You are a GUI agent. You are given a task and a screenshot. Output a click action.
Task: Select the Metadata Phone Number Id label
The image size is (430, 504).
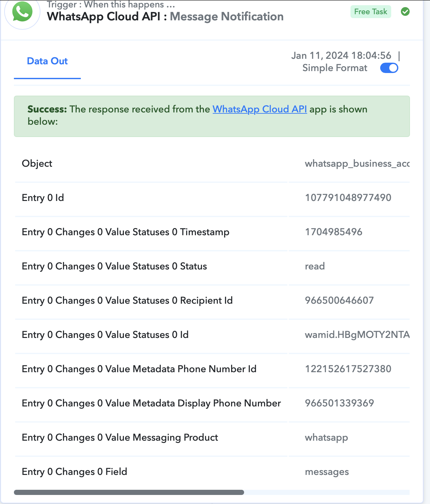pos(139,369)
